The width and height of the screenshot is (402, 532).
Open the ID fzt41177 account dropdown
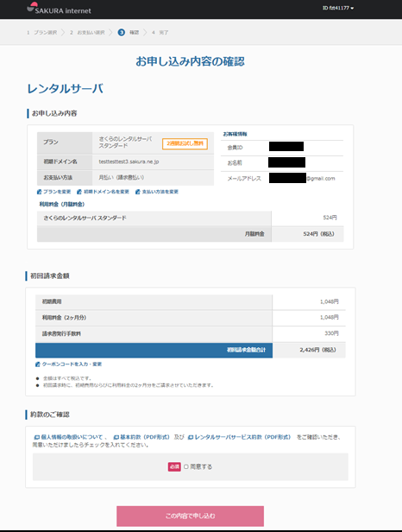tap(338, 8)
